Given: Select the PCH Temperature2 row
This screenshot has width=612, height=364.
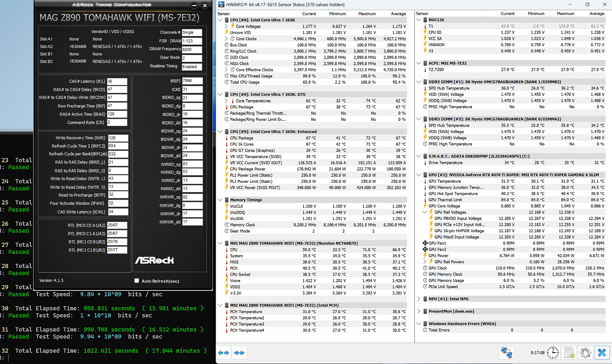Looking at the screenshot, I should click(x=316, y=318).
